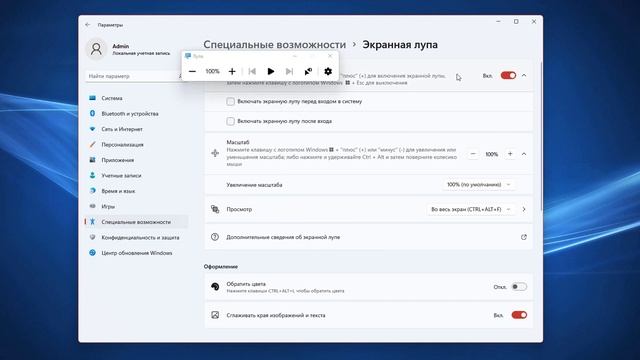Click external link icon for additional info

[524, 237]
